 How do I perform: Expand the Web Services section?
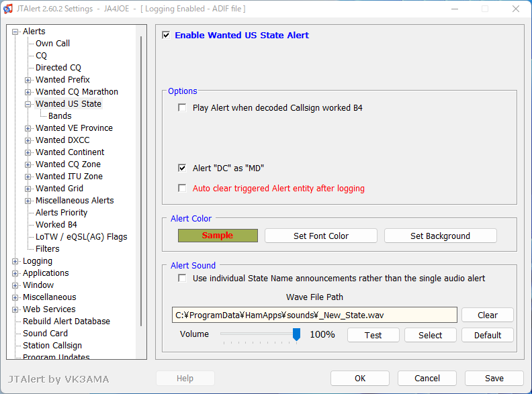click(15, 309)
